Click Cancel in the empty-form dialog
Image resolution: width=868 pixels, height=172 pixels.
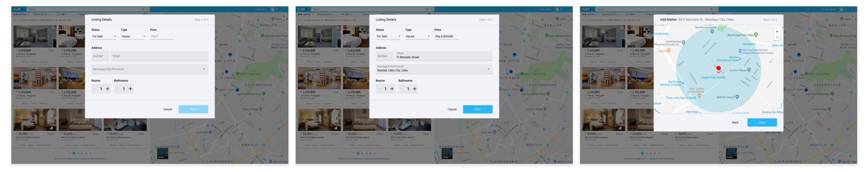click(168, 110)
